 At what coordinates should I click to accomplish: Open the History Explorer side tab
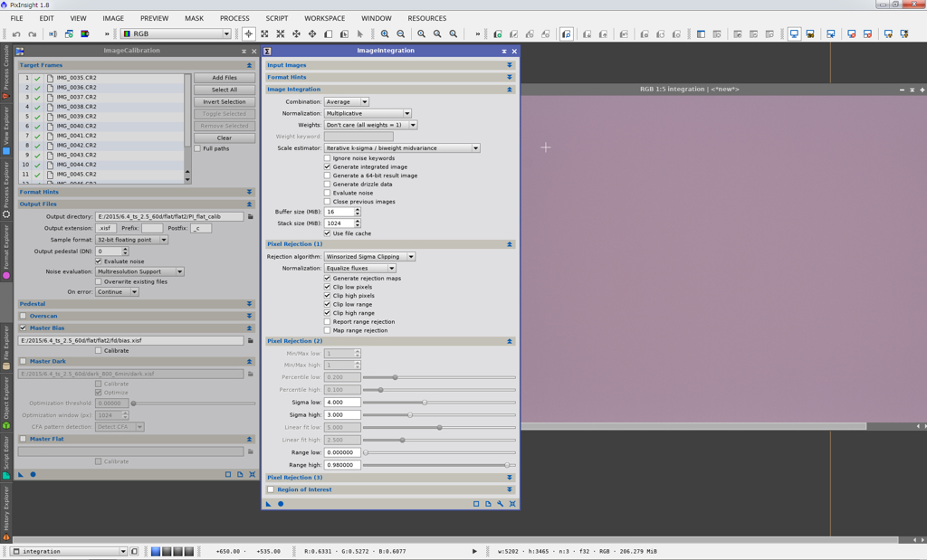coord(6,513)
